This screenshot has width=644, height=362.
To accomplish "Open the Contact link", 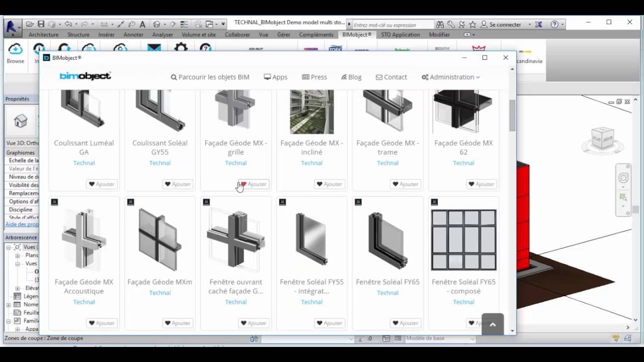I will tap(391, 77).
